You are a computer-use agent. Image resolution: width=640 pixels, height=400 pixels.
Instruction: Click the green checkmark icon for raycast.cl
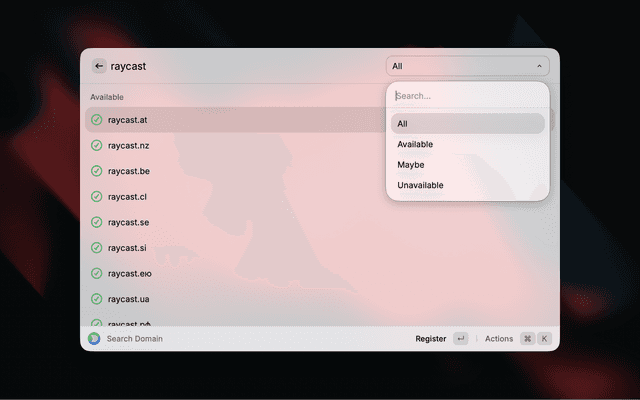[96, 196]
